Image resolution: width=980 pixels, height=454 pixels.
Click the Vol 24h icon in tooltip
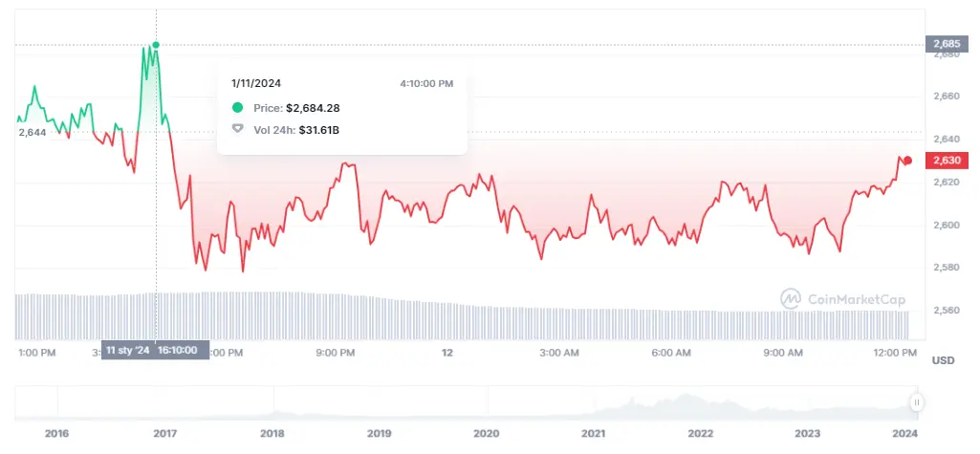pyautogui.click(x=238, y=129)
